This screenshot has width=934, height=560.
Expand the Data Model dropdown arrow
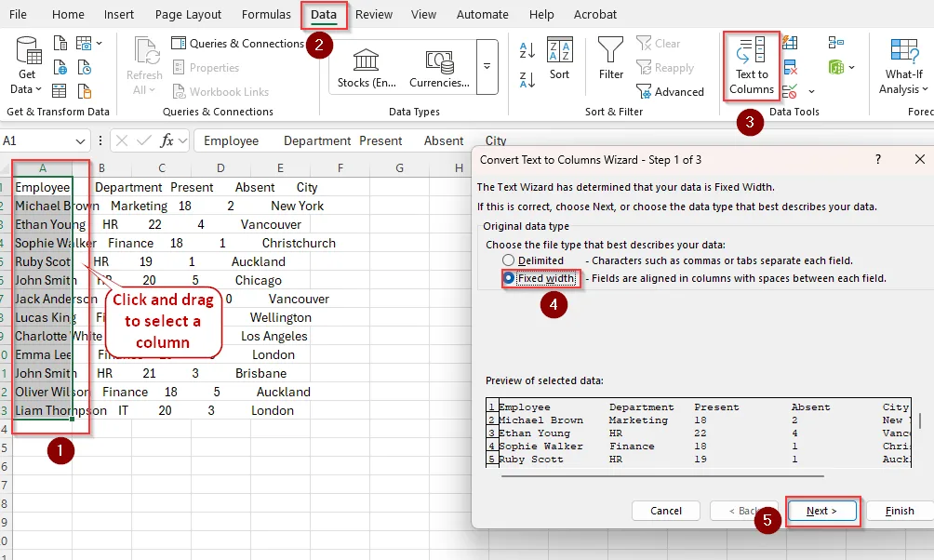(852, 67)
